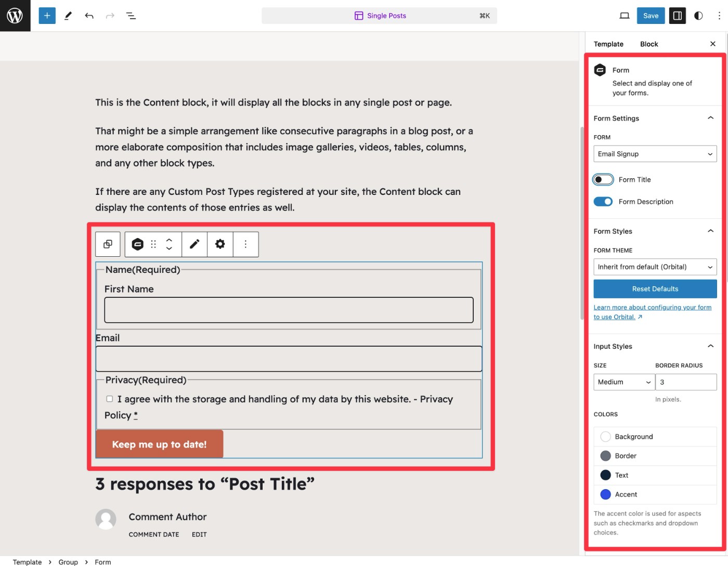Click the Reset Defaults button
Screen dimensions: 728x566
(x=655, y=289)
